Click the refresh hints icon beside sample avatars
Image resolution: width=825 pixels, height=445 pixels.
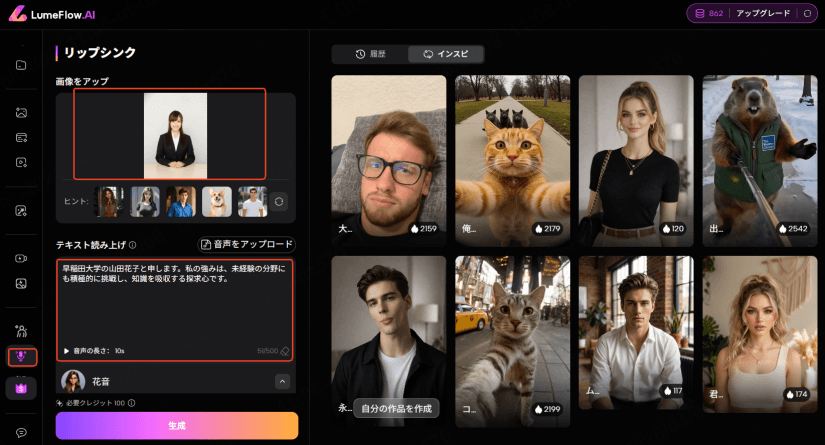pyautogui.click(x=280, y=201)
